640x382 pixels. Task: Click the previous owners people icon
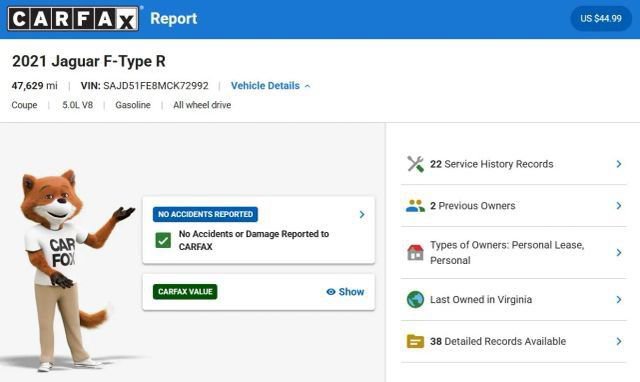[415, 206]
